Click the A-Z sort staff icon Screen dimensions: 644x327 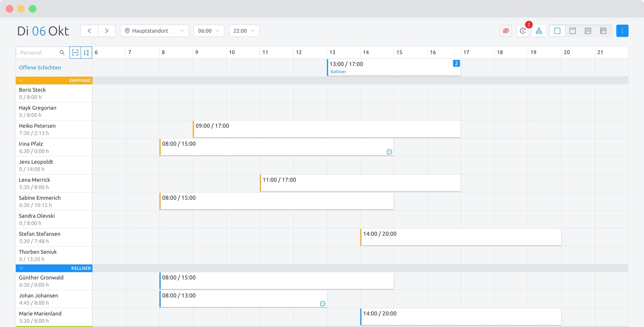[87, 53]
